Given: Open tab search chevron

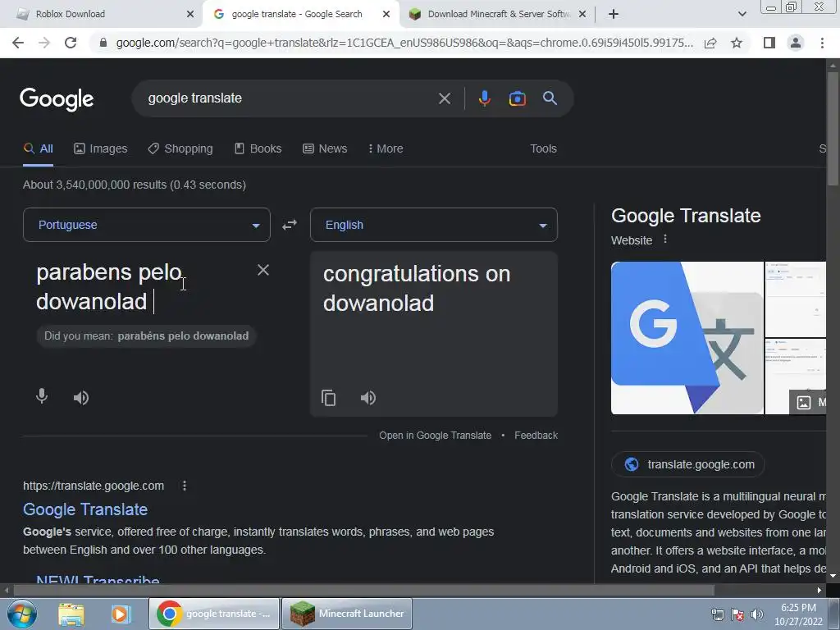Looking at the screenshot, I should coord(742,14).
